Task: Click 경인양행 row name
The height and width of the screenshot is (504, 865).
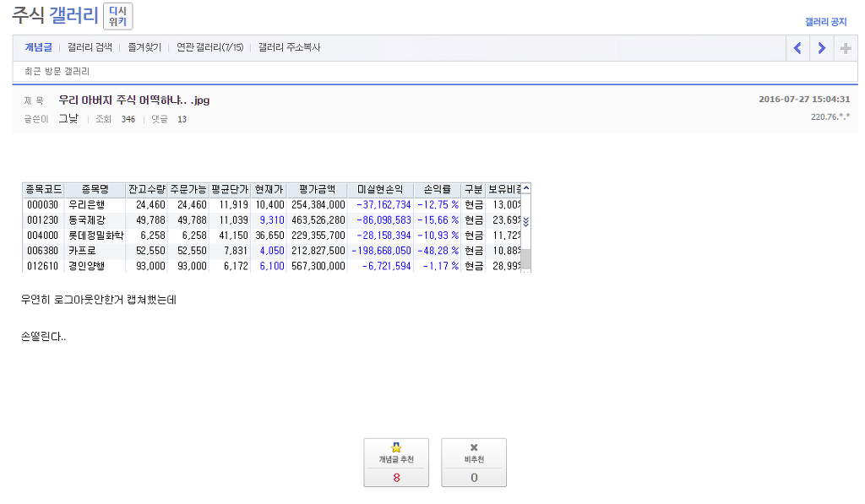Action: (86, 266)
